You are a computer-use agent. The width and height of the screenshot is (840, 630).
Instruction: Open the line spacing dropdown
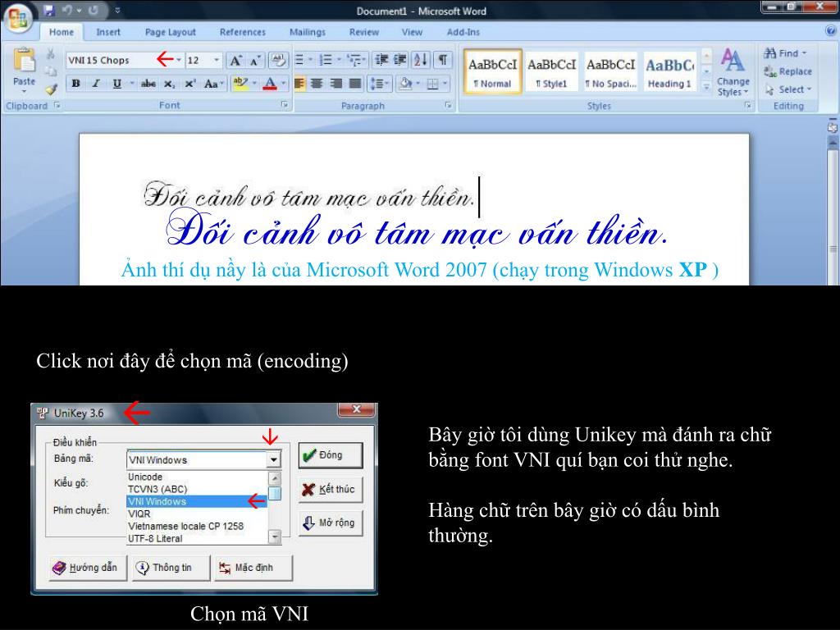pos(380,84)
